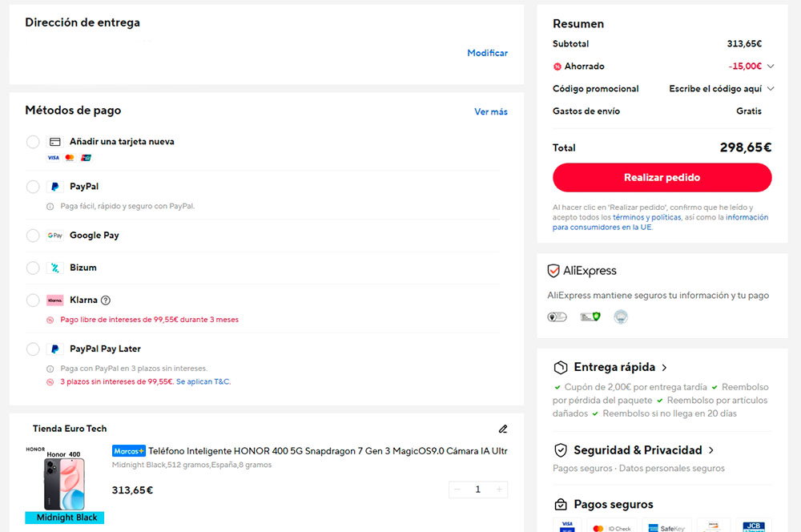
Task: Increase product quantity with plus button
Action: (x=499, y=490)
